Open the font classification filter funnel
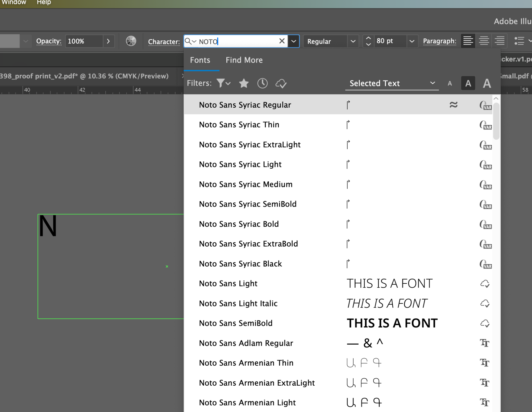 pos(223,83)
